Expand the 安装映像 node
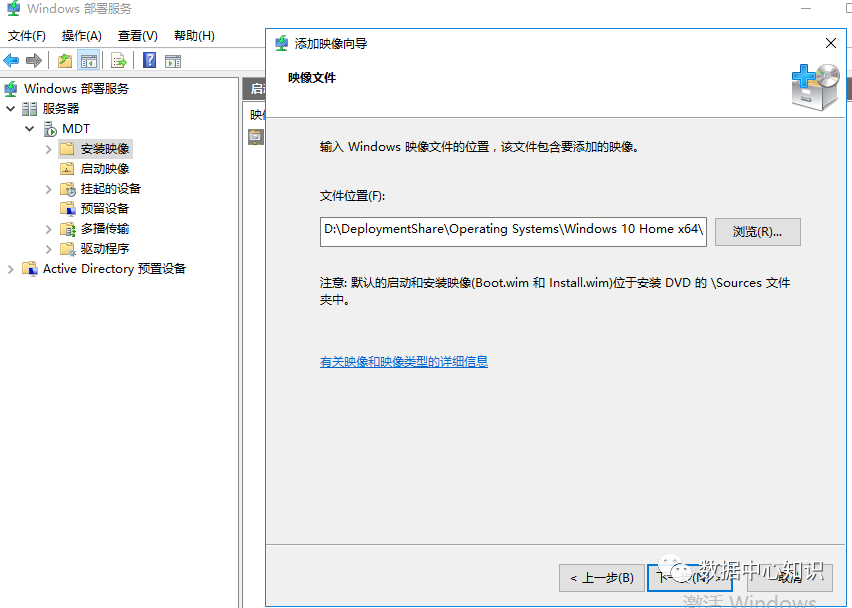 click(49, 149)
